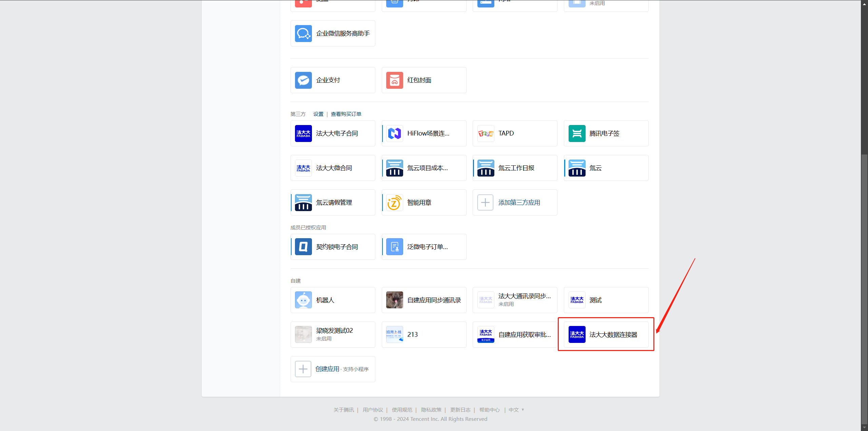This screenshot has width=868, height=431.
Task: Click the page vertical scrollbar thumb
Action: pyautogui.click(x=864, y=289)
